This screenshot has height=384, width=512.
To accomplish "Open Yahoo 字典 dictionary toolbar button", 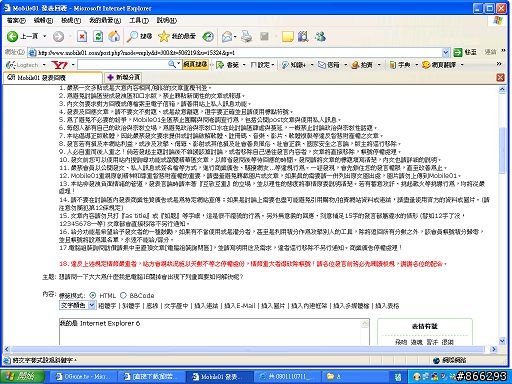I will [400, 65].
